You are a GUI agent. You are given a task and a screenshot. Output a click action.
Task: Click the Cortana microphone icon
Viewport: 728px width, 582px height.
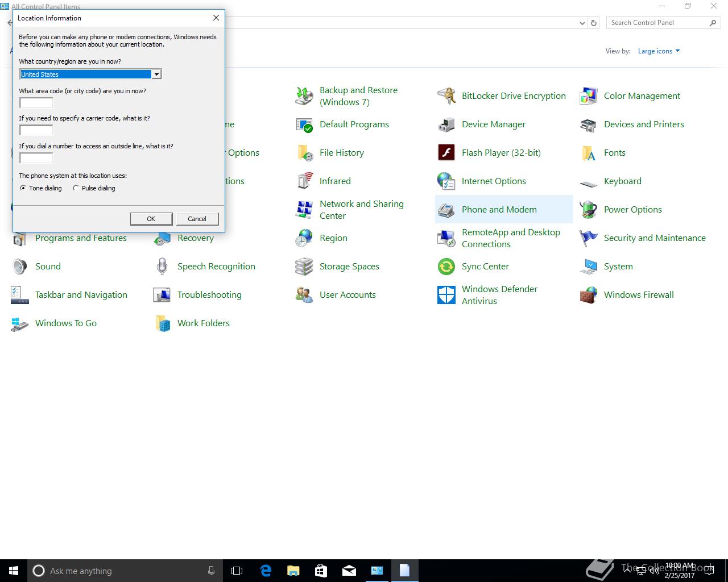(211, 571)
